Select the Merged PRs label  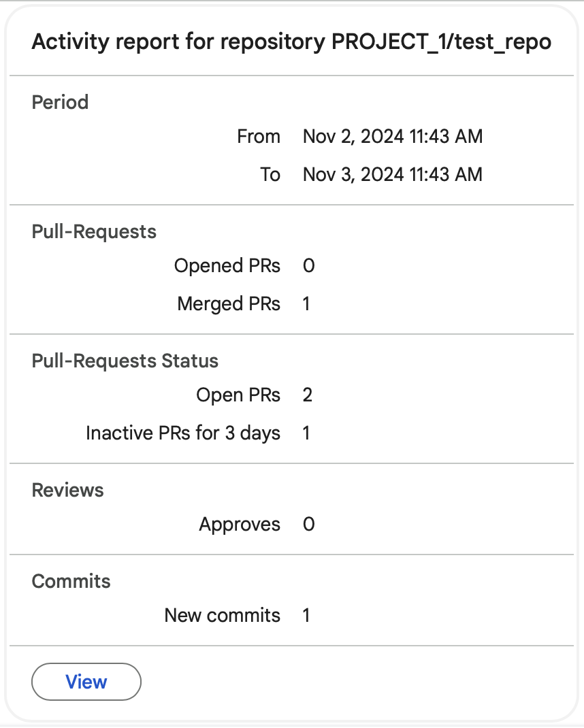(x=229, y=303)
